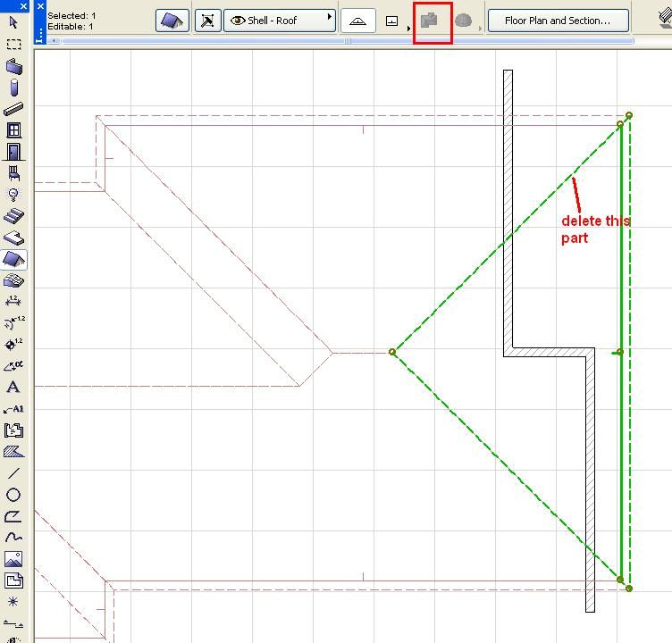Select the Wall tool
The image size is (672, 643).
tap(13, 66)
